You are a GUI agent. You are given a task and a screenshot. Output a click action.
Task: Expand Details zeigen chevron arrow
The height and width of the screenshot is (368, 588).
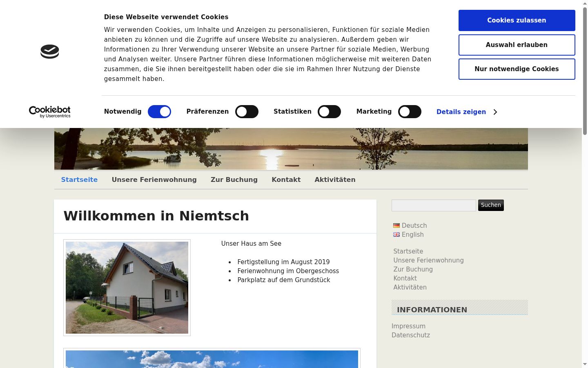495,112
